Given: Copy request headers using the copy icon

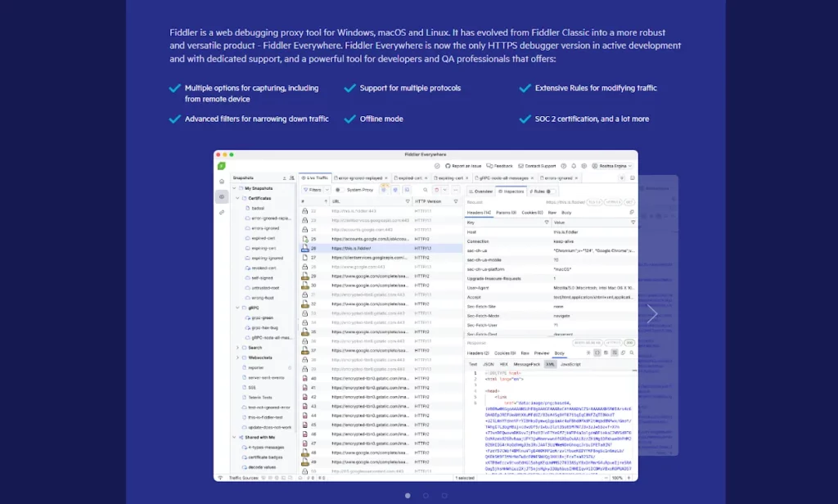Looking at the screenshot, I should [632, 213].
